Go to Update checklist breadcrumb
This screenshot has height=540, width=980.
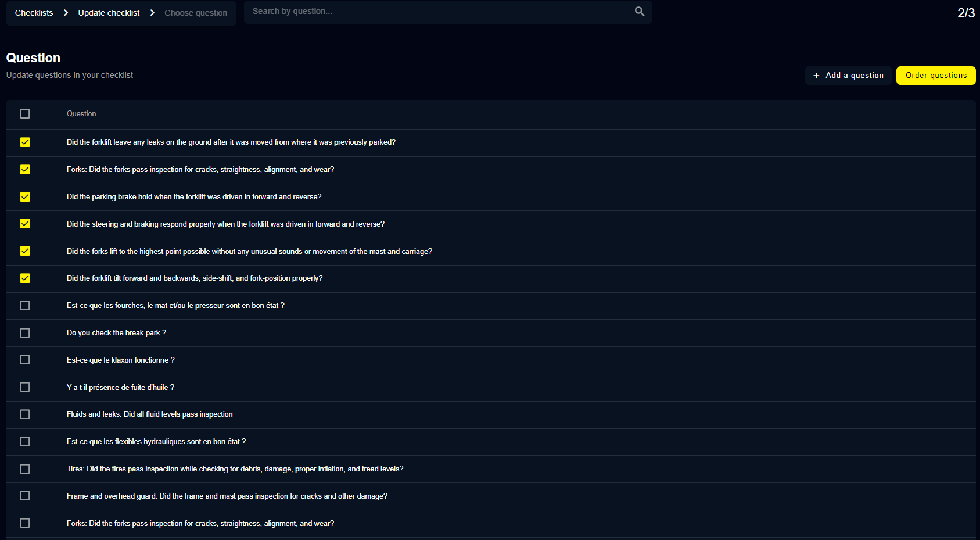(x=109, y=13)
